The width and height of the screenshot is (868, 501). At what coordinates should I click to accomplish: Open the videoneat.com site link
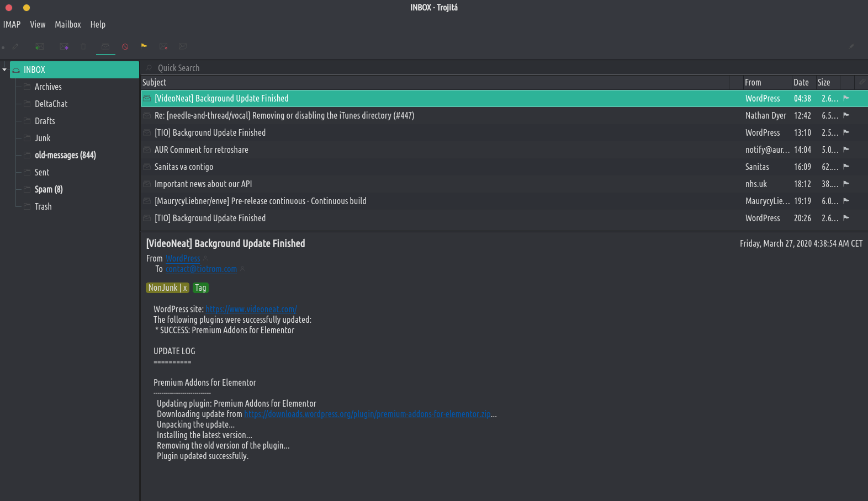click(251, 310)
